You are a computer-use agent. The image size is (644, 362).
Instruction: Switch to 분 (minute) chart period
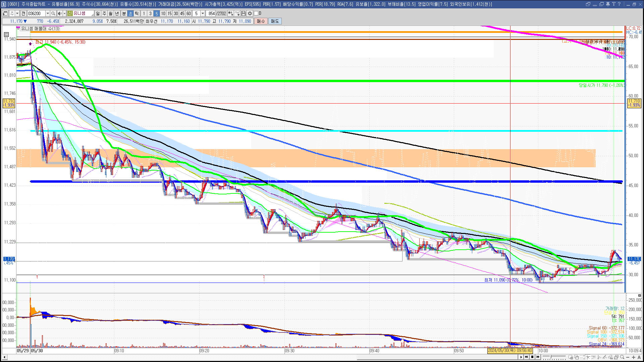coord(124,13)
